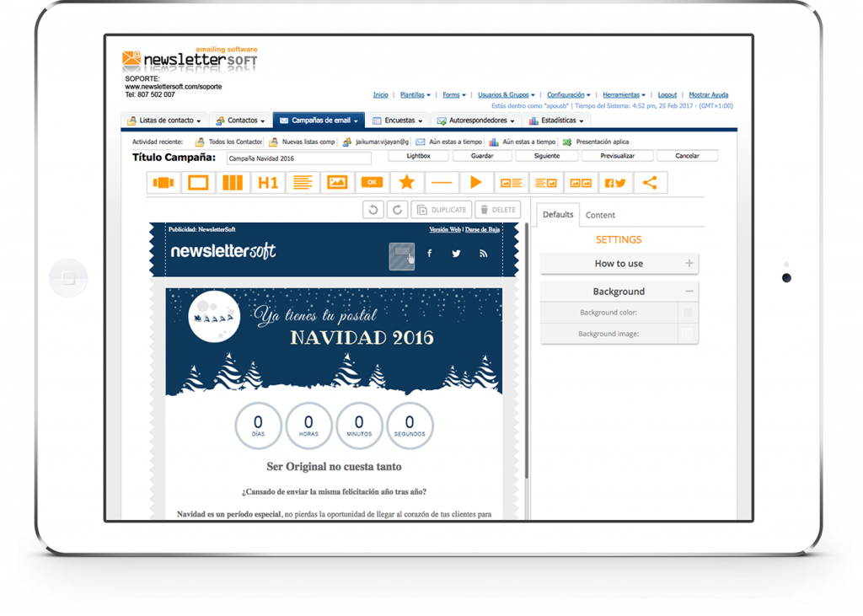Delete the selected block

497,210
